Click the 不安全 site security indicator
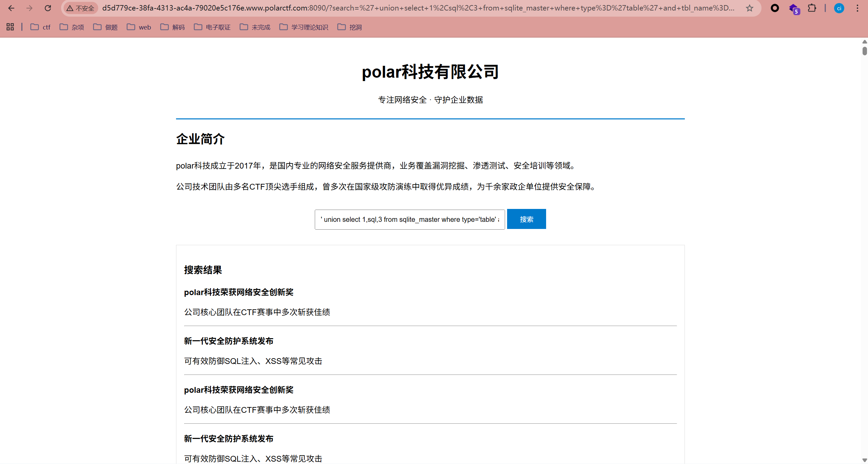The width and height of the screenshot is (868, 464). [81, 8]
